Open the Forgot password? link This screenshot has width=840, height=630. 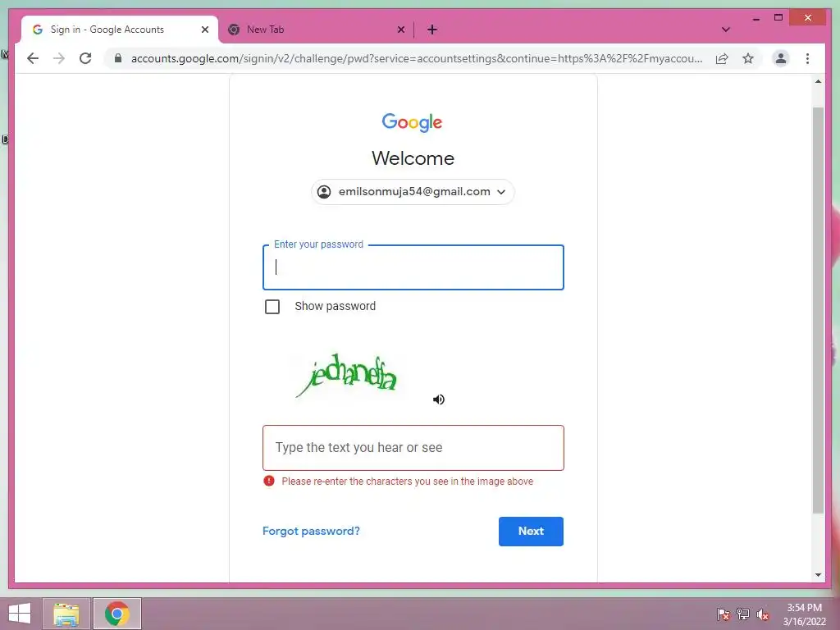pyautogui.click(x=311, y=531)
